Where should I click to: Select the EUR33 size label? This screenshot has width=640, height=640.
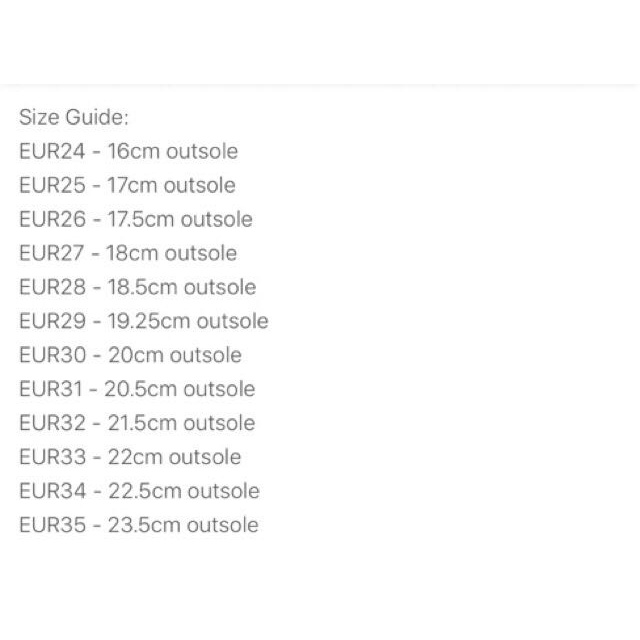click(52, 458)
